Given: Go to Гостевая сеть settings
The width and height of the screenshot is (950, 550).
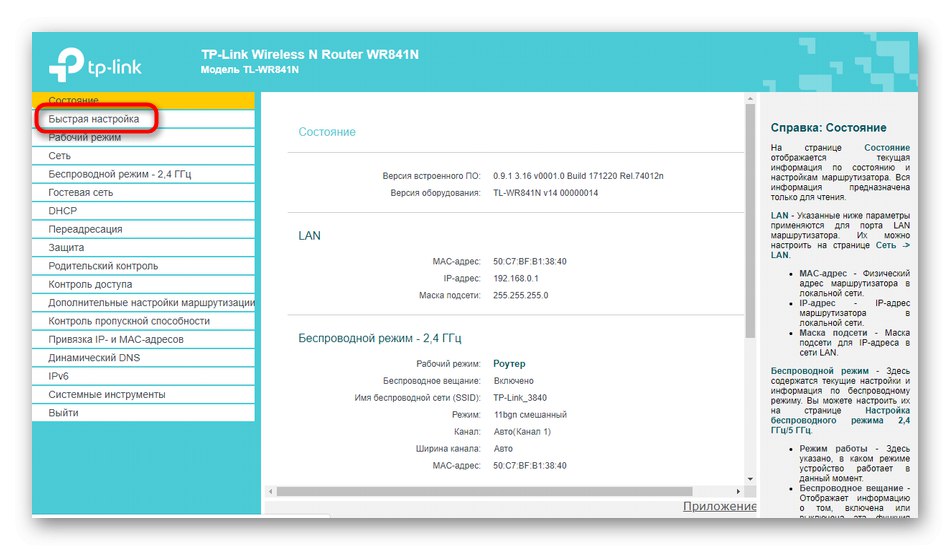Looking at the screenshot, I should pyautogui.click(x=144, y=192).
